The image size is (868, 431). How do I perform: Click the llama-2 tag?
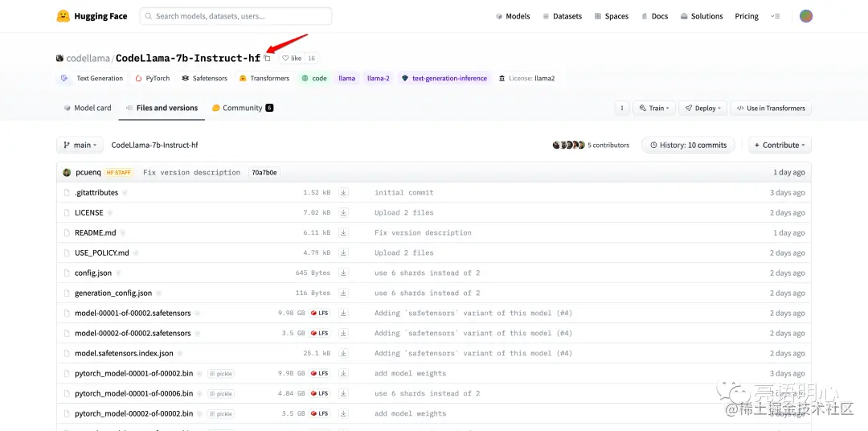[x=378, y=78]
